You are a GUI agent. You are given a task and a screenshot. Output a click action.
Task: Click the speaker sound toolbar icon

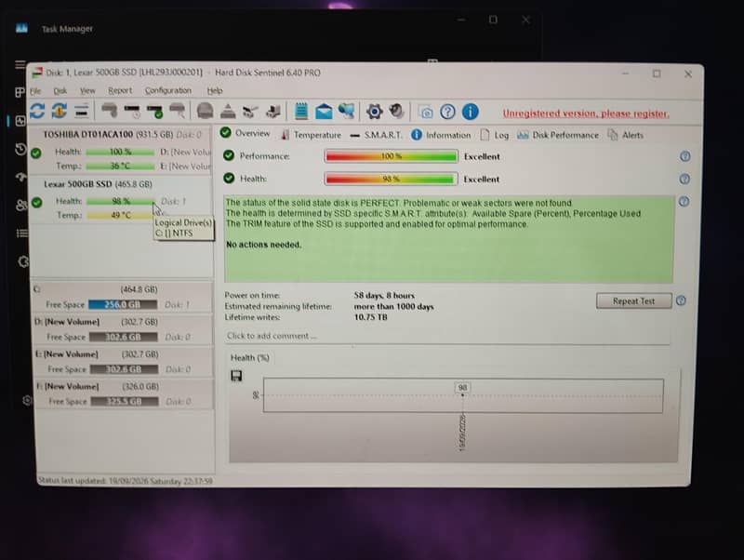[397, 112]
